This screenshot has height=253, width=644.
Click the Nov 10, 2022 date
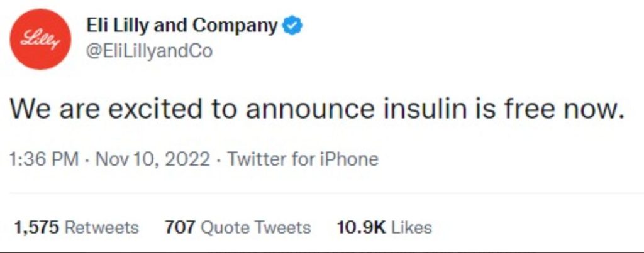click(x=152, y=159)
